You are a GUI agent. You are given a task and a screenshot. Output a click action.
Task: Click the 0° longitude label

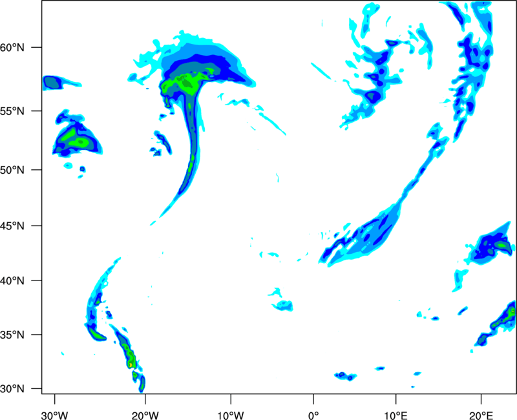tap(313, 415)
